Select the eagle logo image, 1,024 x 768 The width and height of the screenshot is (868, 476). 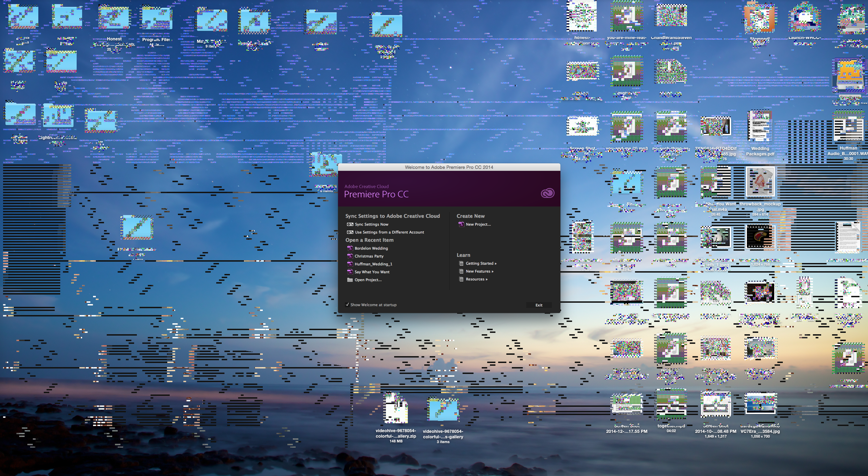[760, 237]
